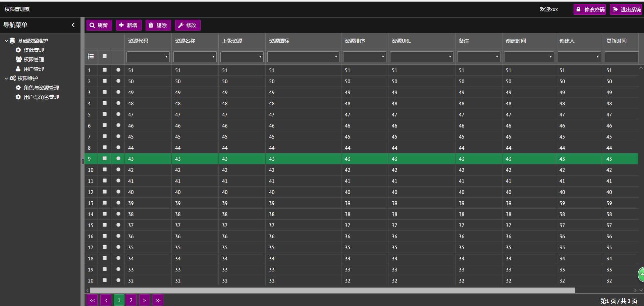The width and height of the screenshot is (644, 306).
Task: Sort by the 创建时间 column header
Action: tap(529, 41)
